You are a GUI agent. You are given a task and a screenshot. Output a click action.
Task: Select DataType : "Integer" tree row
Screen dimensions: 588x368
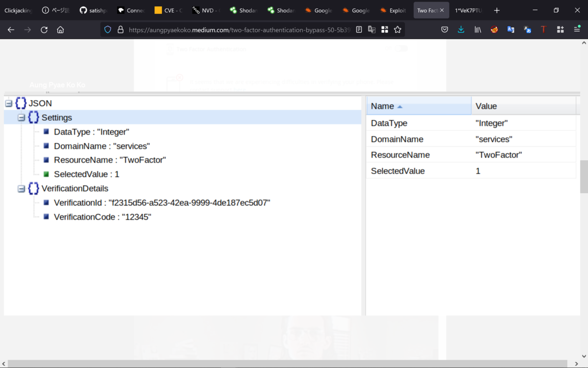92,132
